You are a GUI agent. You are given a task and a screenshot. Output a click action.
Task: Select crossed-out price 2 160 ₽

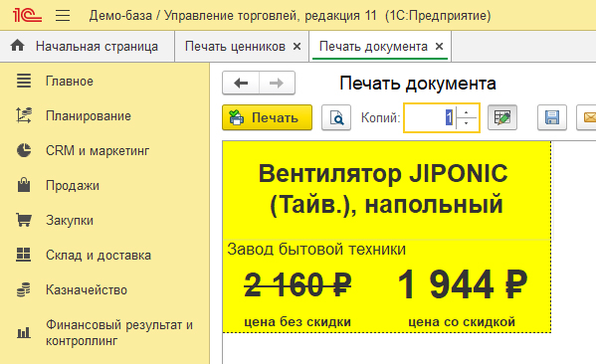[298, 285]
